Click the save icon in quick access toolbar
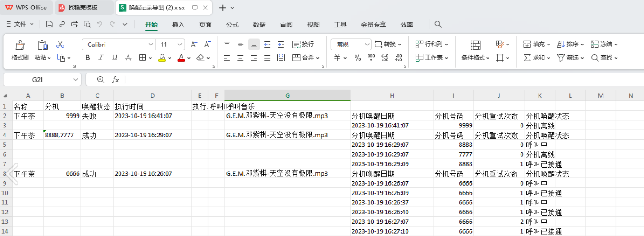Image resolution: width=644 pixels, height=236 pixels. (50, 24)
